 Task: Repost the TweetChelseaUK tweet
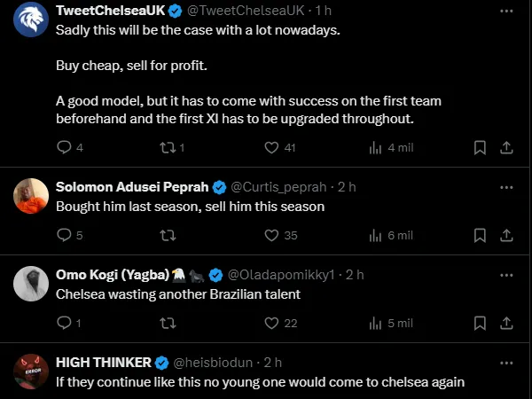(x=166, y=148)
